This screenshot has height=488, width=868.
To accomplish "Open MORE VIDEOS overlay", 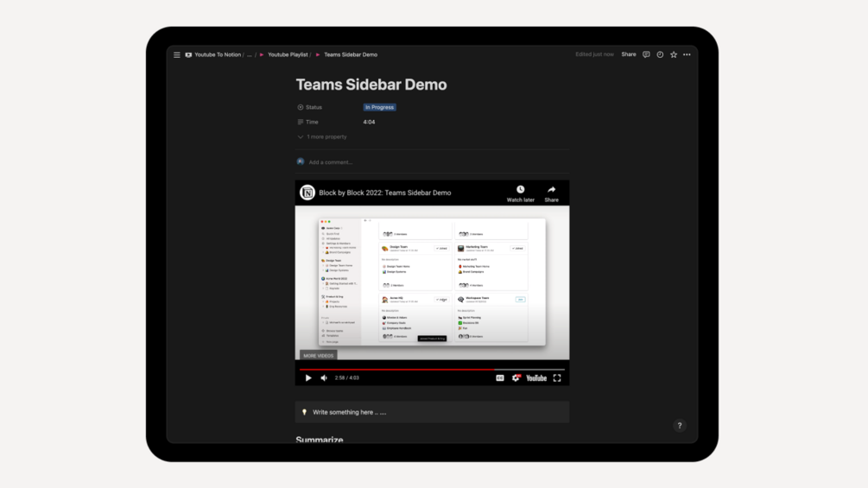I will [x=319, y=356].
